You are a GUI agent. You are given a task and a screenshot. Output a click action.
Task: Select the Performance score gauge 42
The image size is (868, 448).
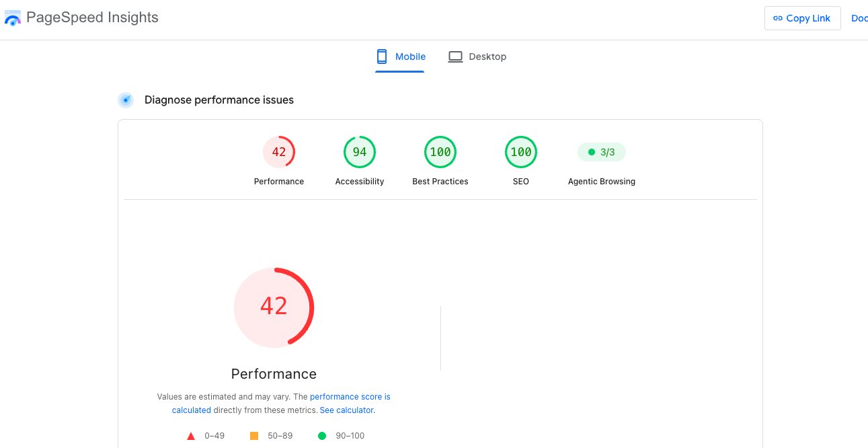click(279, 152)
